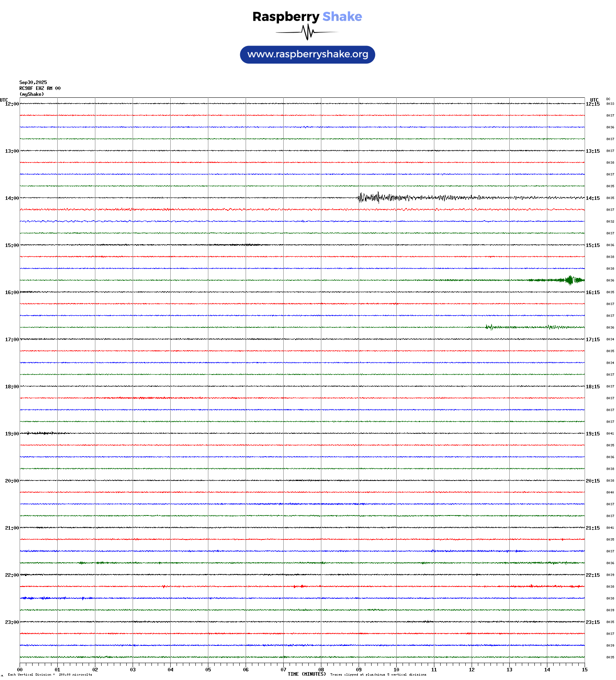Click the DC column header at top right

[608, 99]
